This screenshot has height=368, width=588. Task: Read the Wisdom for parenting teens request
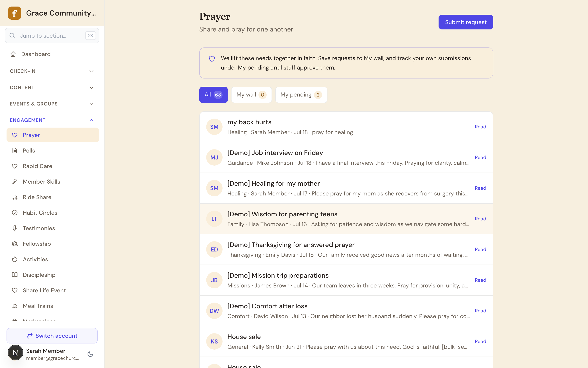click(480, 219)
